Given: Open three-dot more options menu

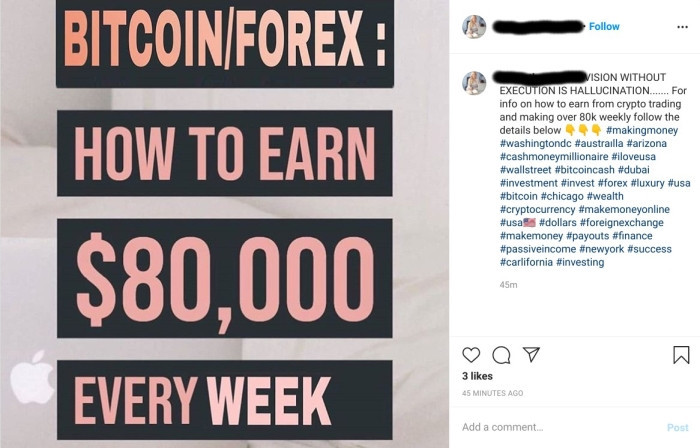Looking at the screenshot, I should pos(682,27).
